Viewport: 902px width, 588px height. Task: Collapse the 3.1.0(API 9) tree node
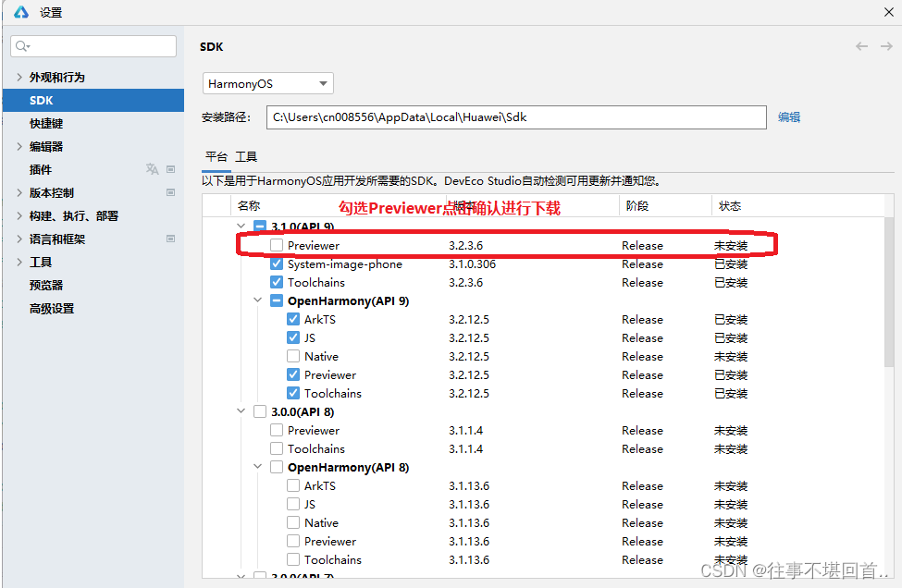[x=241, y=226]
